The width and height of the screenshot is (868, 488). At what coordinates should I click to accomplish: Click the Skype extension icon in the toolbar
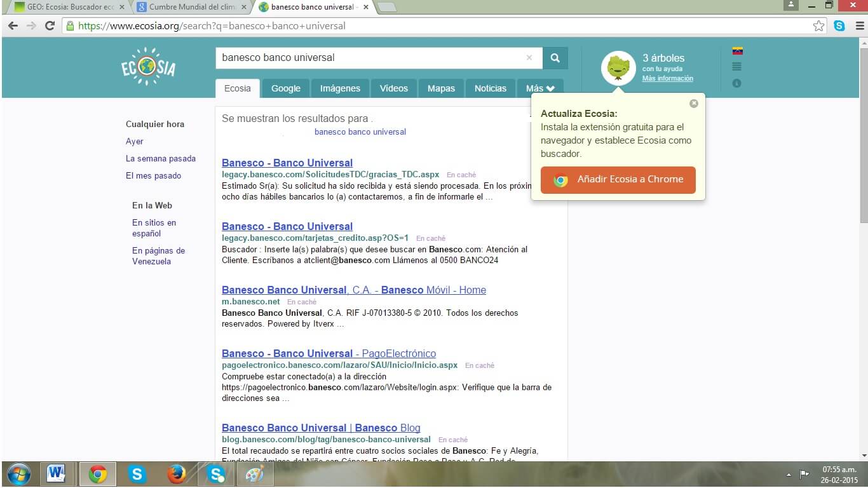(x=839, y=26)
